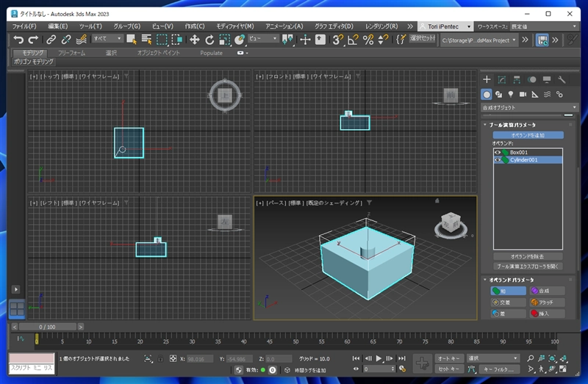Switch to Lights category icon
This screenshot has width=588, height=384.
click(x=510, y=95)
